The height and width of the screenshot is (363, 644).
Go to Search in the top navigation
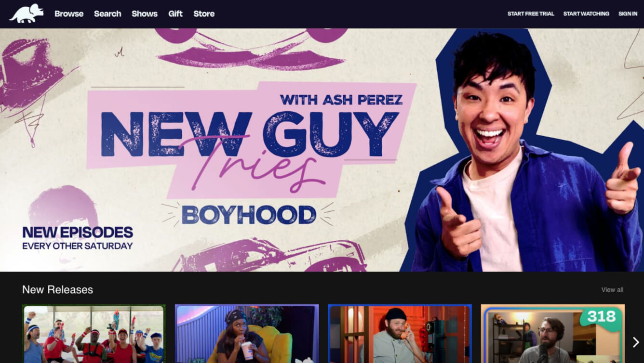pos(107,13)
